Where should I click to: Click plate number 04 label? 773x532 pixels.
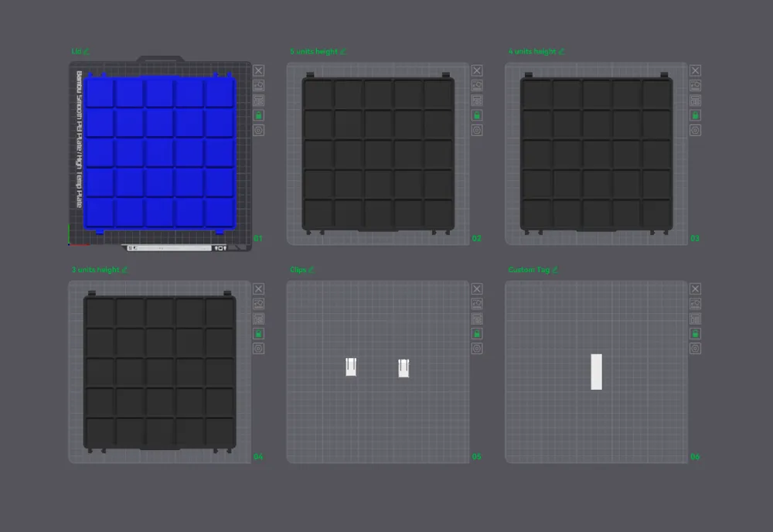(x=258, y=457)
